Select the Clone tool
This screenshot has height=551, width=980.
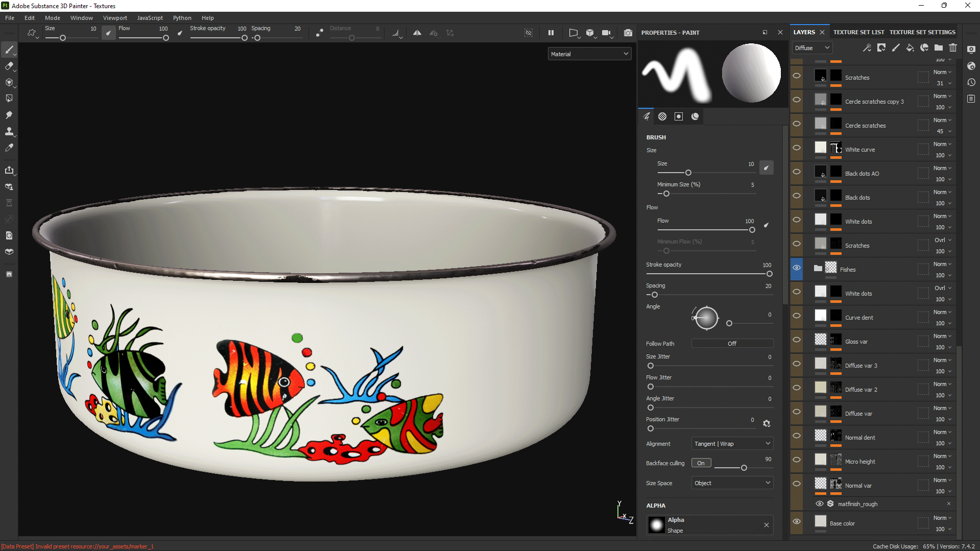9,131
